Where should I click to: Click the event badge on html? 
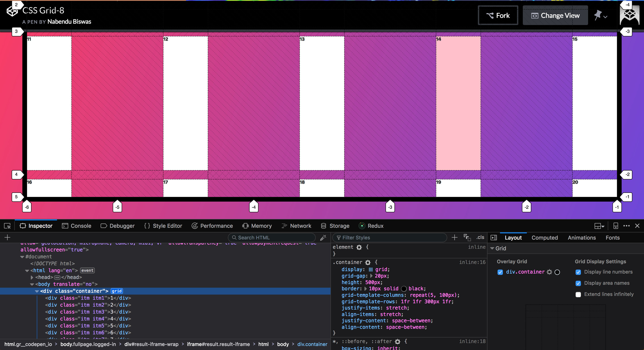pyautogui.click(x=87, y=270)
